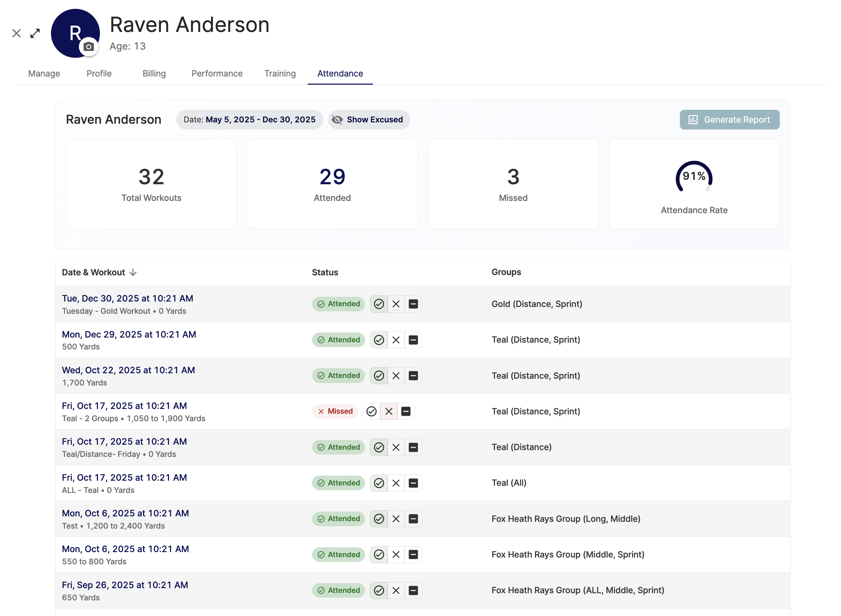Click the expand panel arrows icon
This screenshot has height=616, width=841.
click(35, 33)
